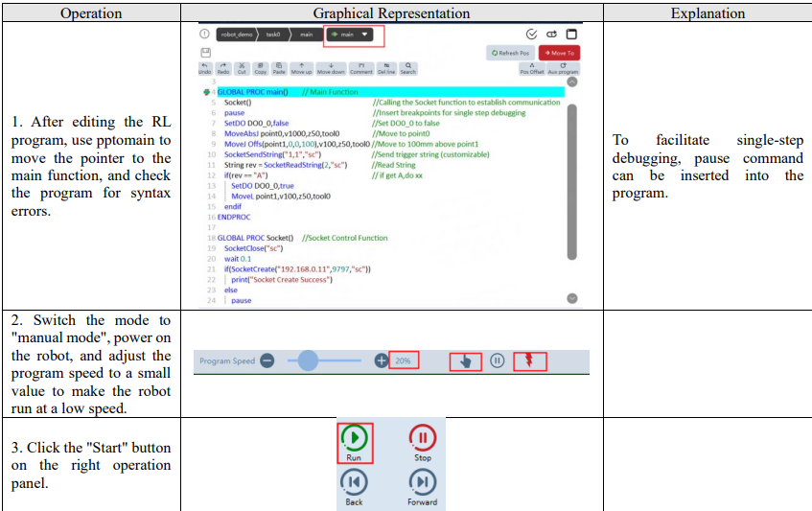Select the main breadcrumb after task0
Screen dimensions: 812x511
click(307, 35)
